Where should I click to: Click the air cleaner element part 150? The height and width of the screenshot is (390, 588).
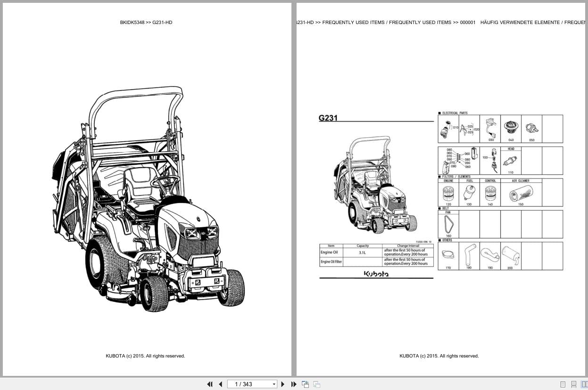coord(521,194)
